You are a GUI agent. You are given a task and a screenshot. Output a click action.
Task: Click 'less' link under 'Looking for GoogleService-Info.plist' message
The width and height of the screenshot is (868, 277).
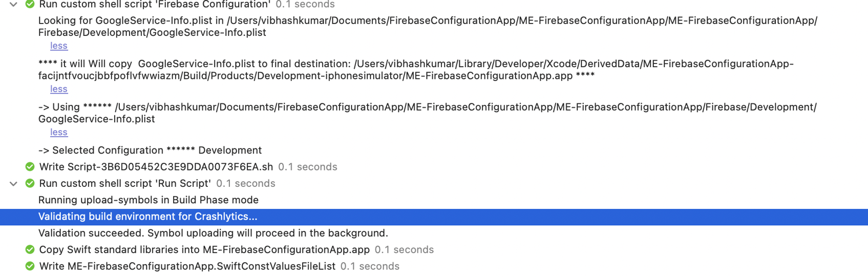[x=59, y=46]
